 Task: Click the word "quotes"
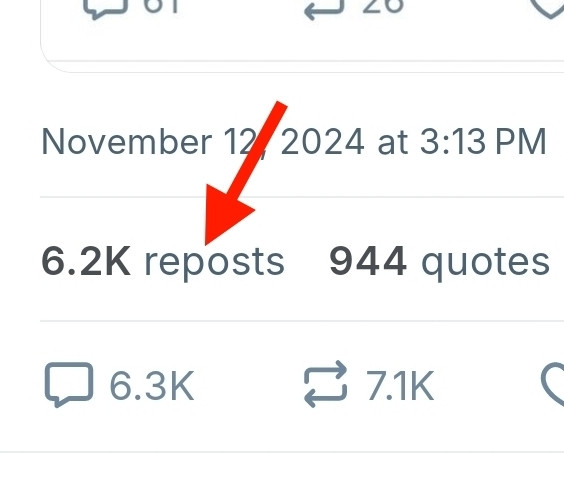[486, 264]
